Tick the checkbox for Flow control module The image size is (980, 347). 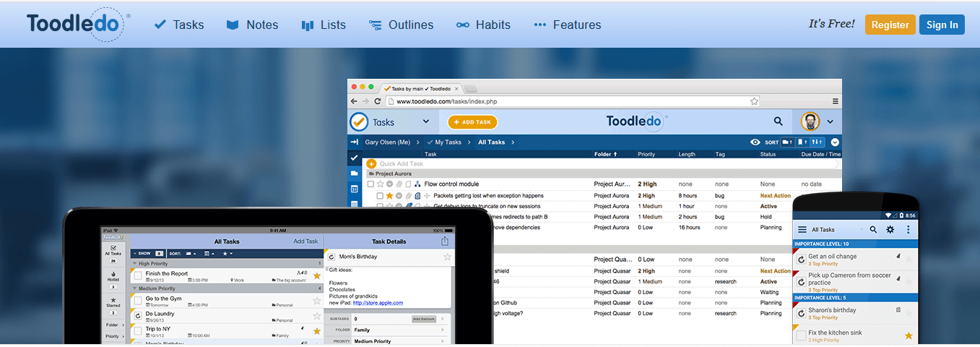coord(370,184)
